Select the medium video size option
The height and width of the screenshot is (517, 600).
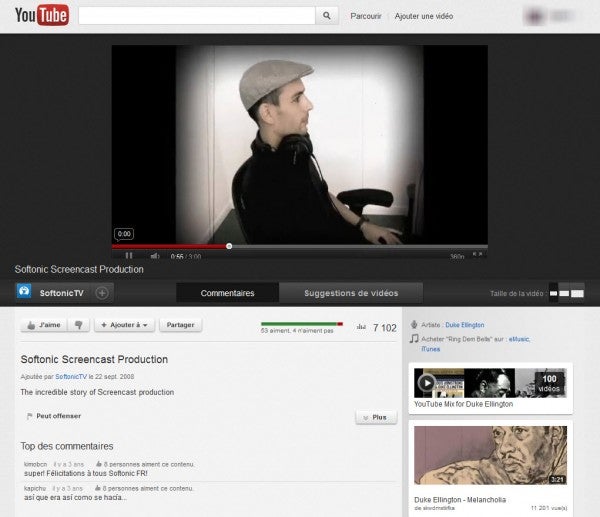[x=564, y=294]
